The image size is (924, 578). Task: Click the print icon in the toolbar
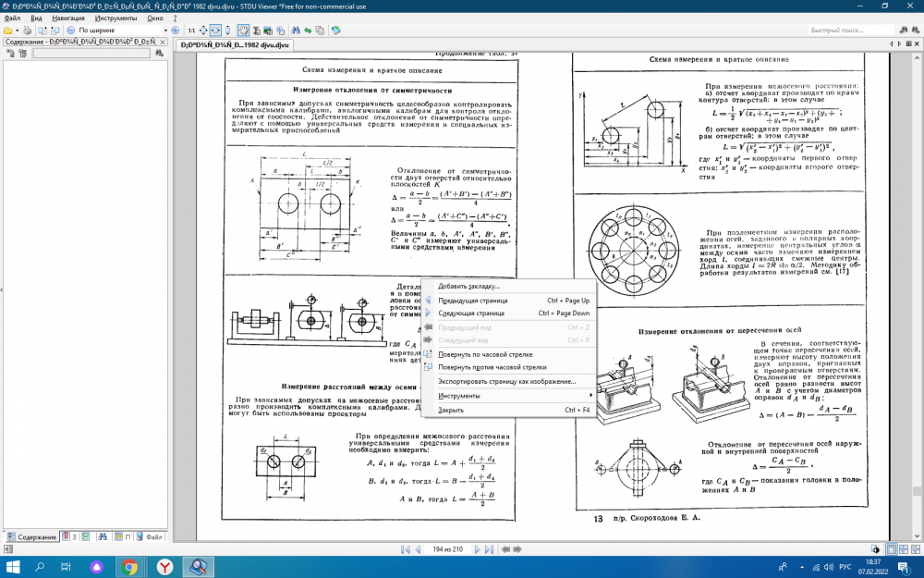point(27,31)
